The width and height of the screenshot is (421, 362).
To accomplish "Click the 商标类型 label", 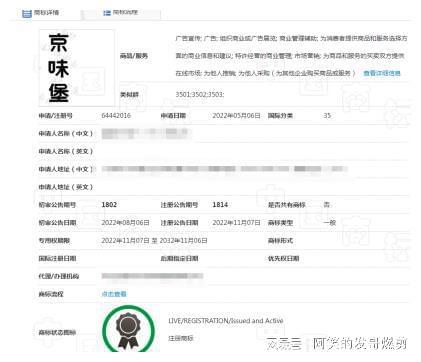I will pyautogui.click(x=280, y=223).
